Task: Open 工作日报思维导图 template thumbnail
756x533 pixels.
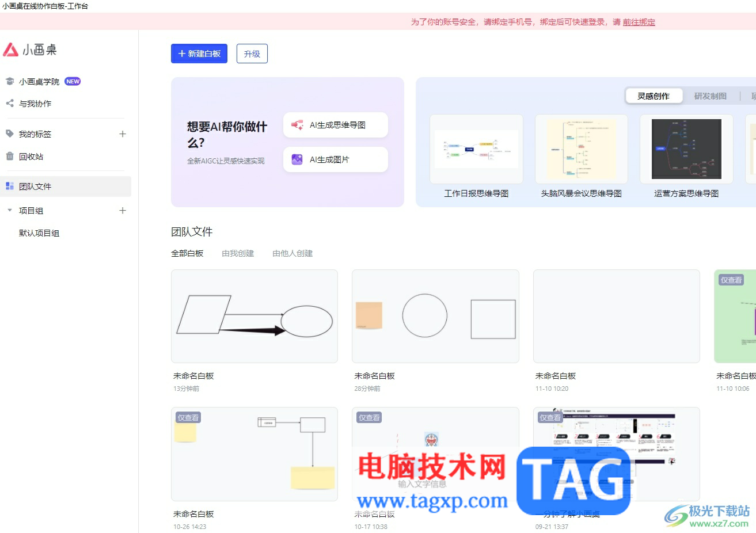Action: (x=476, y=149)
